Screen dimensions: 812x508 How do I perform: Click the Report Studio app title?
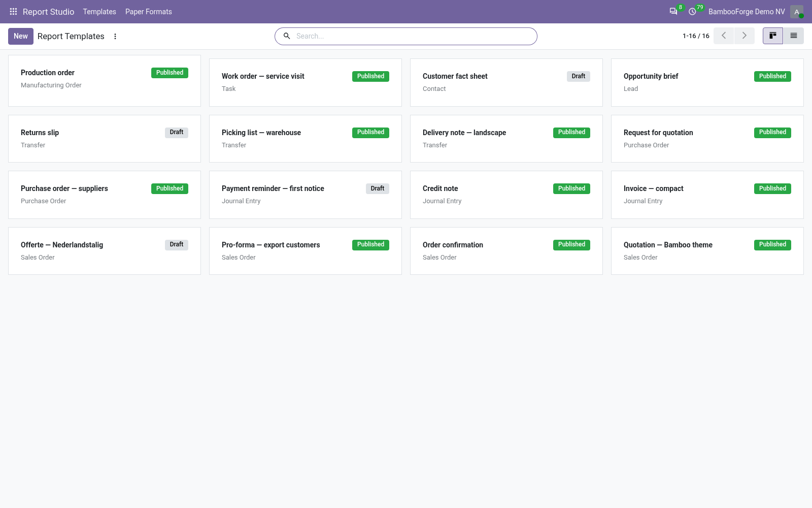click(x=48, y=12)
